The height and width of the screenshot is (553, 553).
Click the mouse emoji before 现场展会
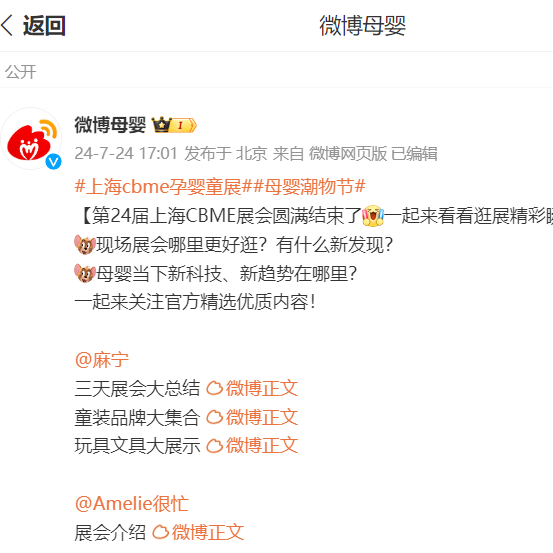click(85, 244)
